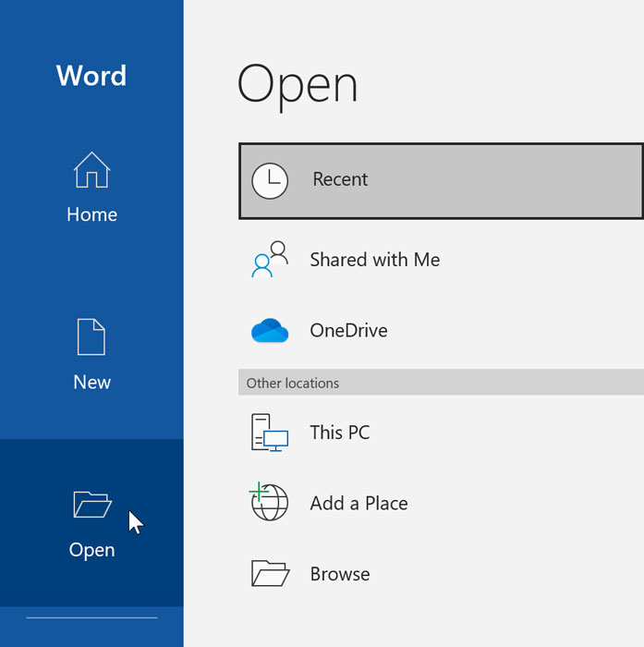Image resolution: width=644 pixels, height=647 pixels.
Task: Open the Shared with Me location
Action: (x=374, y=260)
